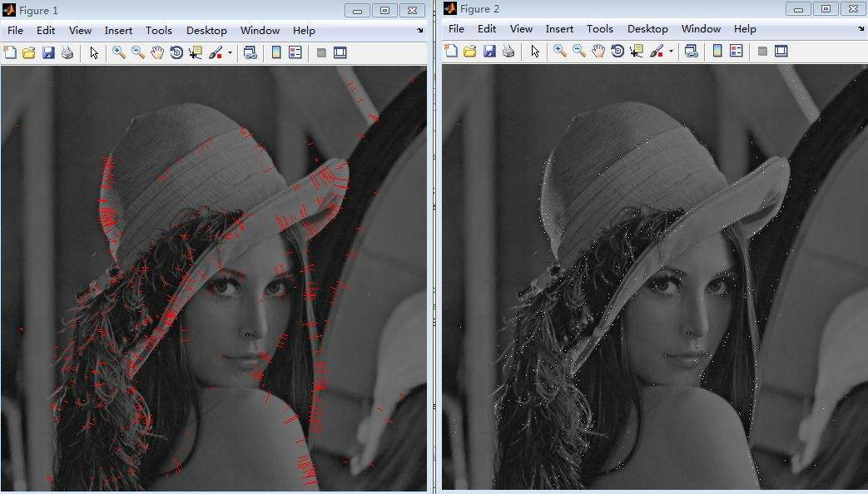Click New Figure icon in Figure 1
868x494 pixels.
point(10,52)
